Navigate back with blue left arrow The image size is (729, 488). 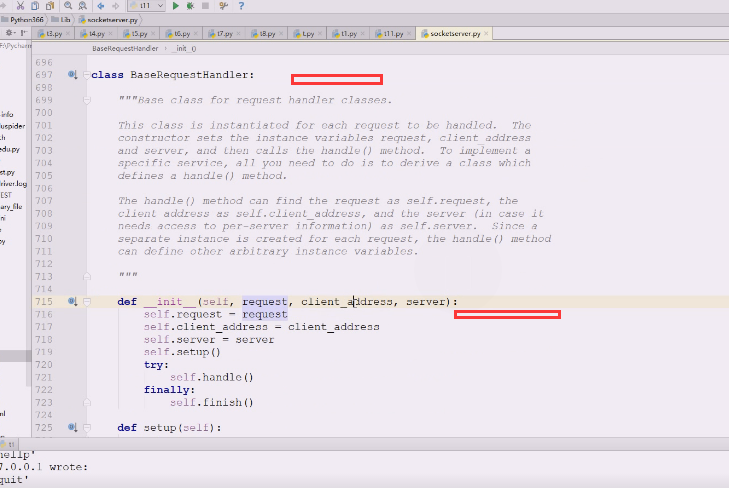(101, 6)
